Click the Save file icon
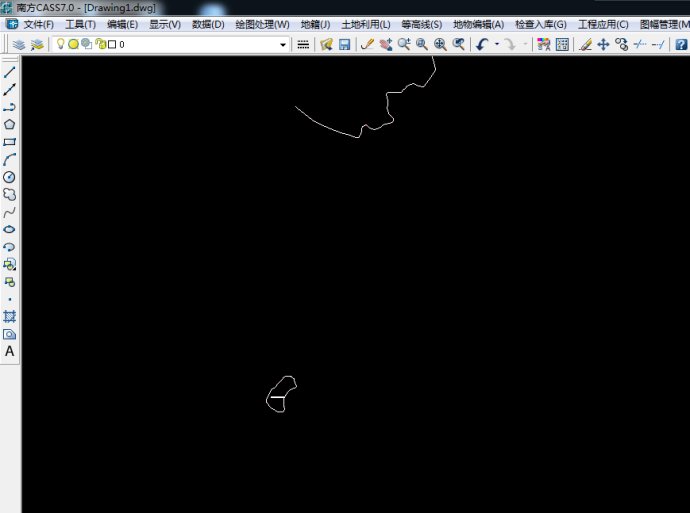Image resolution: width=690 pixels, height=513 pixels. tap(344, 44)
